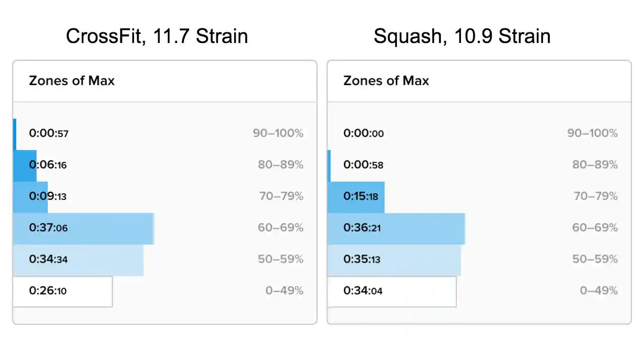The width and height of the screenshot is (644, 338).
Task: Click Squash 90–100% percentage label
Action: click(592, 134)
